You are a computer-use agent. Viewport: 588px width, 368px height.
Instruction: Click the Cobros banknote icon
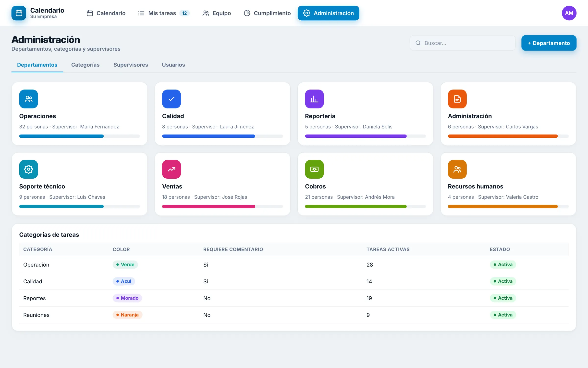click(314, 169)
